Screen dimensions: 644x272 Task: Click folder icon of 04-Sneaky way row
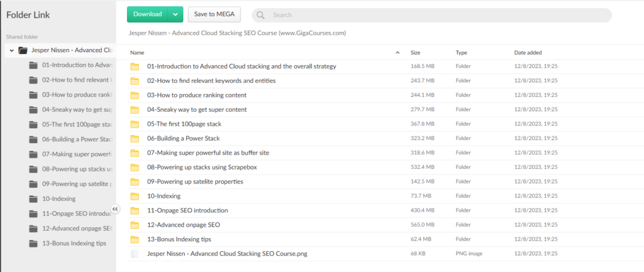pos(135,109)
